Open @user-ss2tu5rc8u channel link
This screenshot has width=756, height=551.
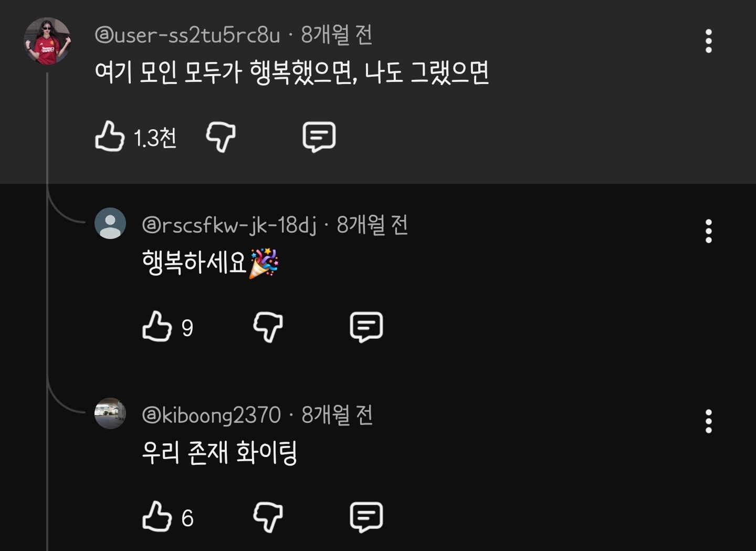187,35
